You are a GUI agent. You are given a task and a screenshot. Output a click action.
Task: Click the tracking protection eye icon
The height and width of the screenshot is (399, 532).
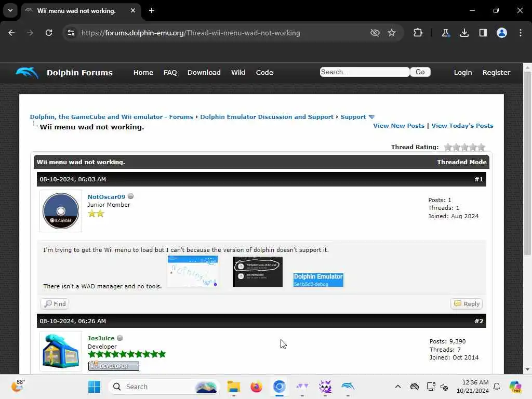pos(375,33)
